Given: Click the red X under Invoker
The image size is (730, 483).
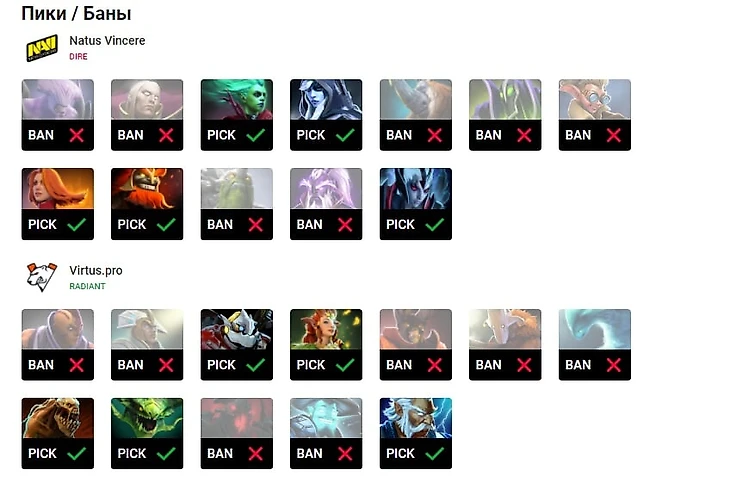Looking at the screenshot, I should coord(166,135).
